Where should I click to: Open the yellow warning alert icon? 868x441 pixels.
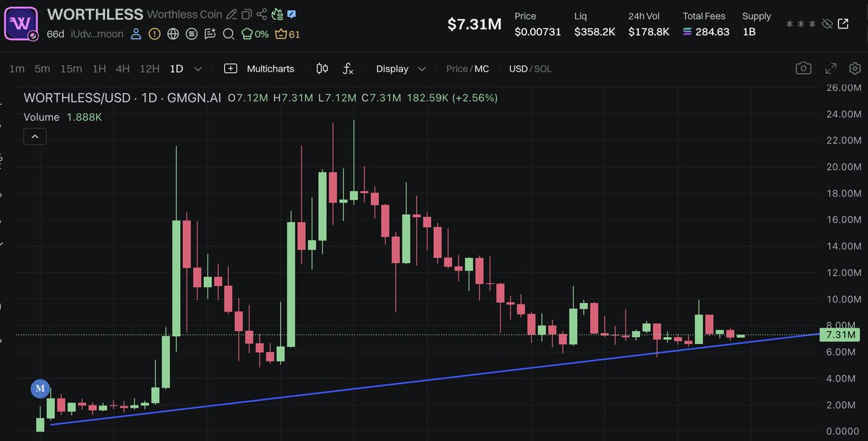(x=155, y=34)
